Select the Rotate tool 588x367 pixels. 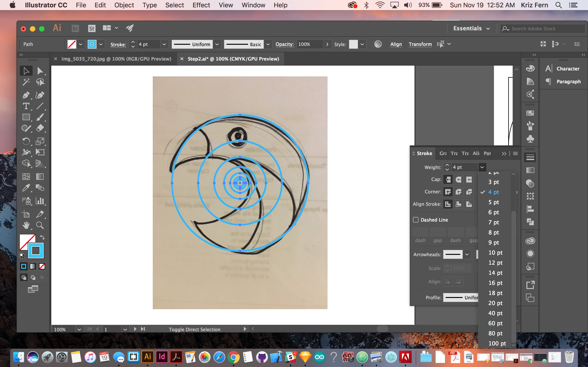coord(26,141)
